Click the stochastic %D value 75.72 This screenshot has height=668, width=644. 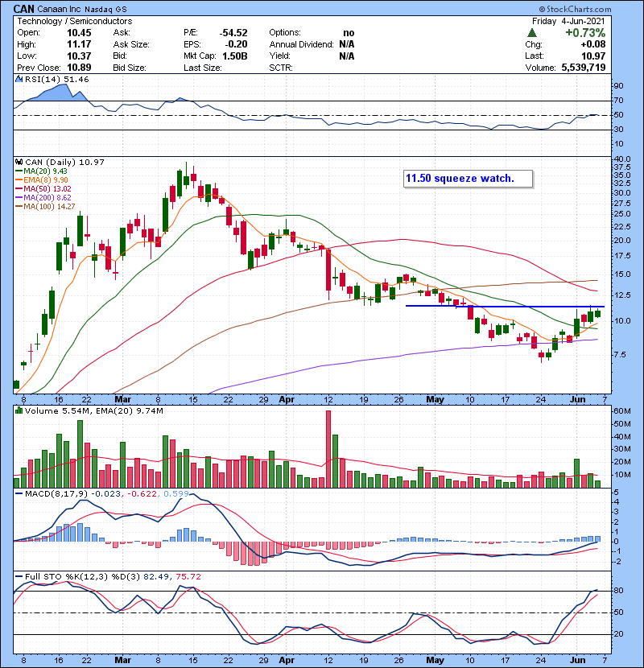(188, 576)
